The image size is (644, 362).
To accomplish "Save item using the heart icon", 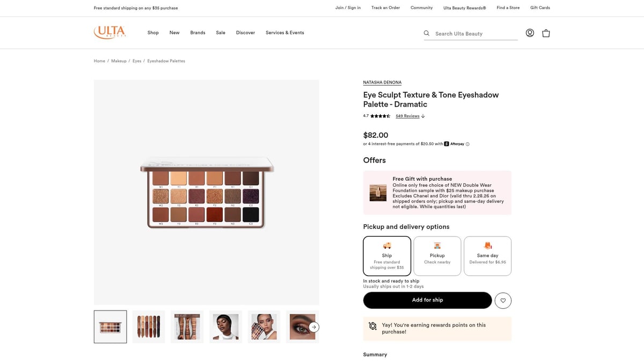I will pyautogui.click(x=503, y=300).
